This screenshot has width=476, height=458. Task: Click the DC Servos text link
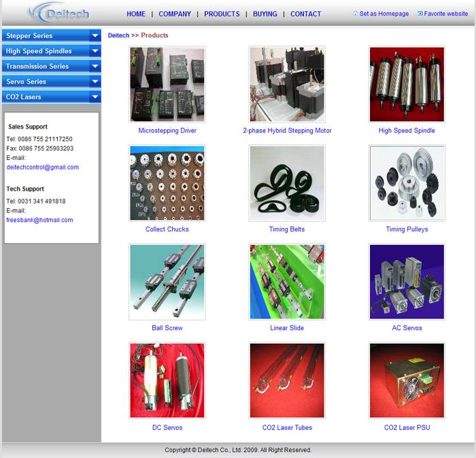[x=167, y=427]
